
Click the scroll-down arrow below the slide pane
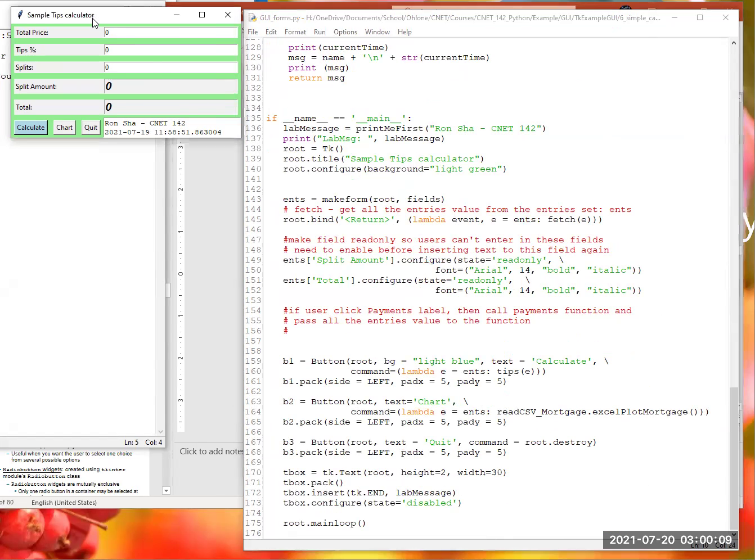click(166, 491)
